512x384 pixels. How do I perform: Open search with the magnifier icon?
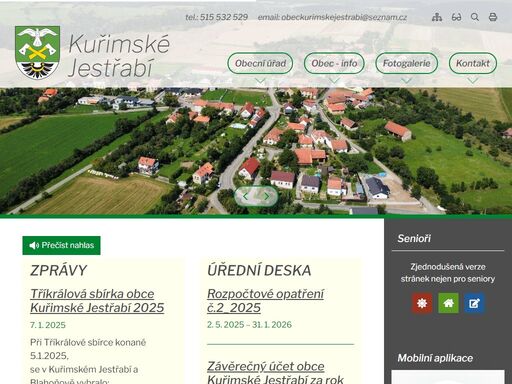point(475,17)
